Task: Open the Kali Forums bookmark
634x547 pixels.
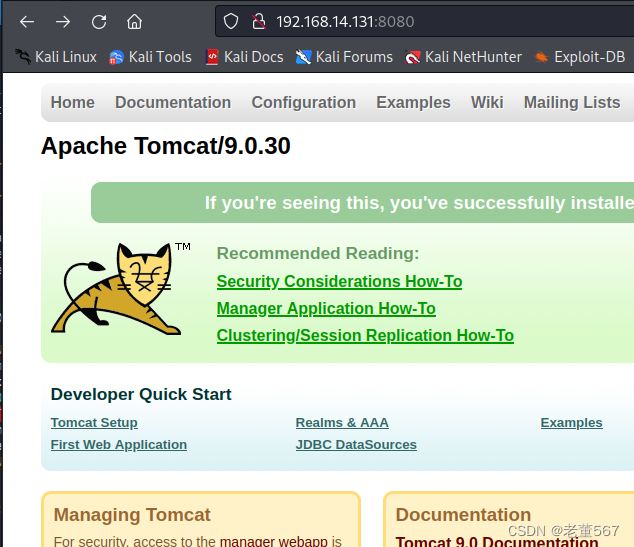Action: 344,57
